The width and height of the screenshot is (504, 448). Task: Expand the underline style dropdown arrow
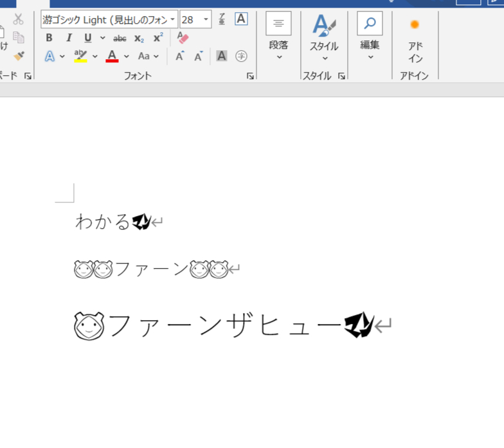pos(102,38)
